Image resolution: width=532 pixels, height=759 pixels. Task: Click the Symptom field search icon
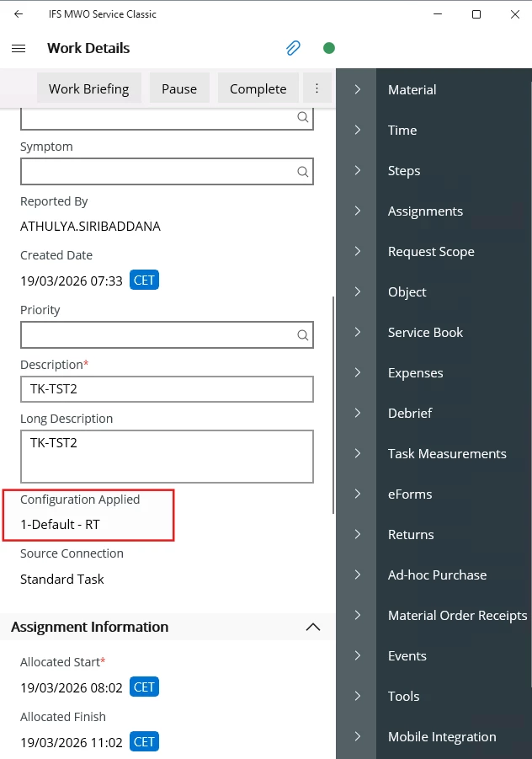302,172
